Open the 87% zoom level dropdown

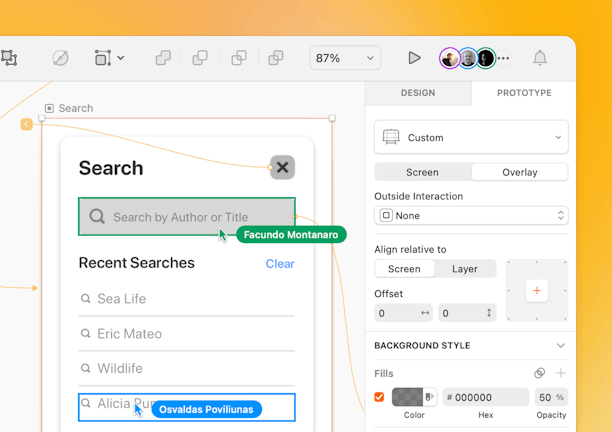(x=345, y=58)
